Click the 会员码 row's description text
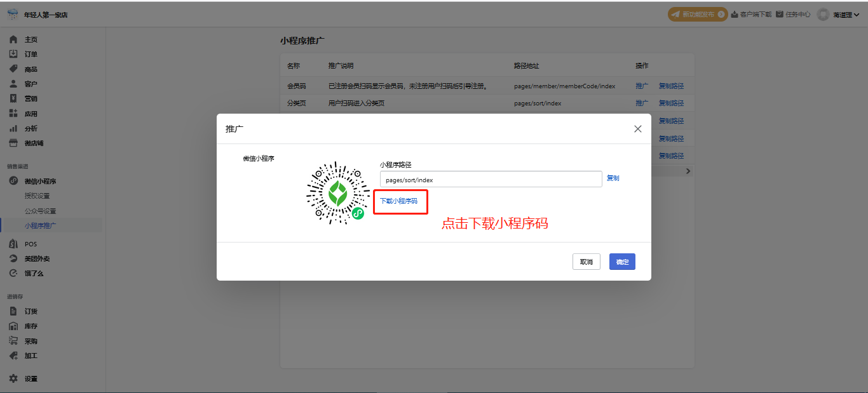The height and width of the screenshot is (393, 868). (x=408, y=86)
